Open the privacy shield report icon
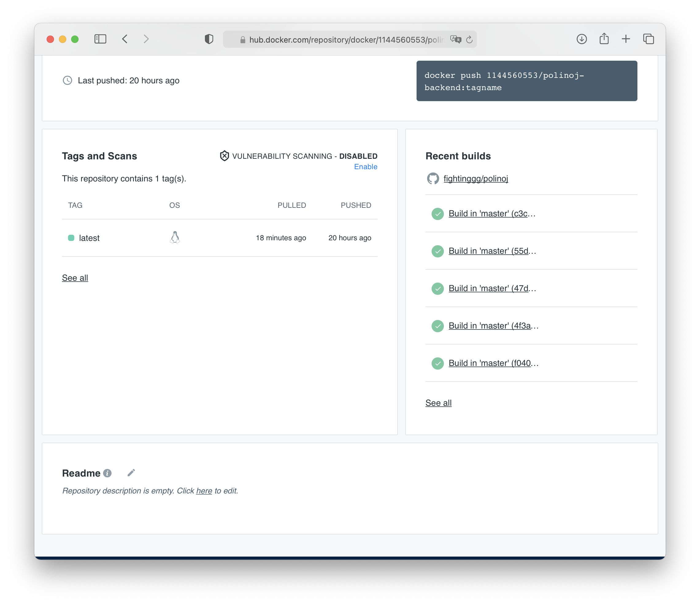The width and height of the screenshot is (700, 605). pos(209,39)
